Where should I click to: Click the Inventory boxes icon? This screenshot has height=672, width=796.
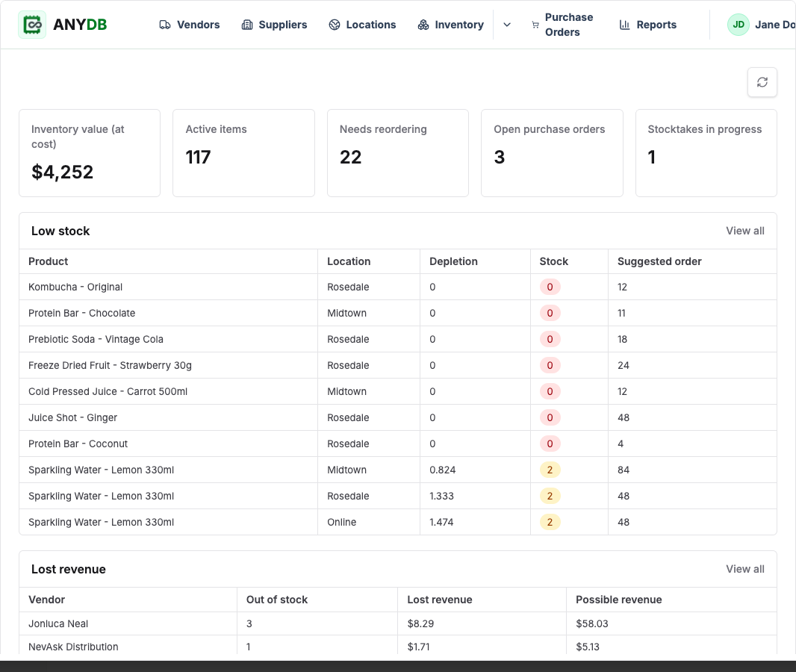point(423,25)
